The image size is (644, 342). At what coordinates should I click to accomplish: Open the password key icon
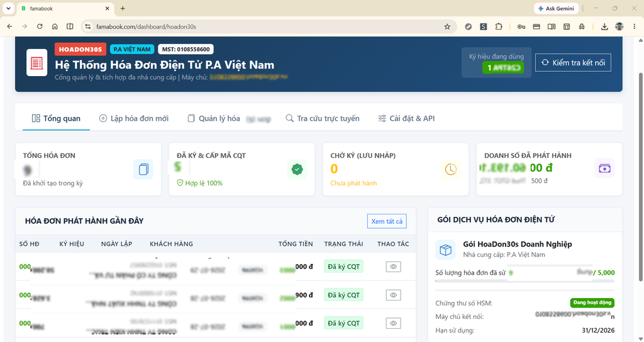[x=521, y=26]
